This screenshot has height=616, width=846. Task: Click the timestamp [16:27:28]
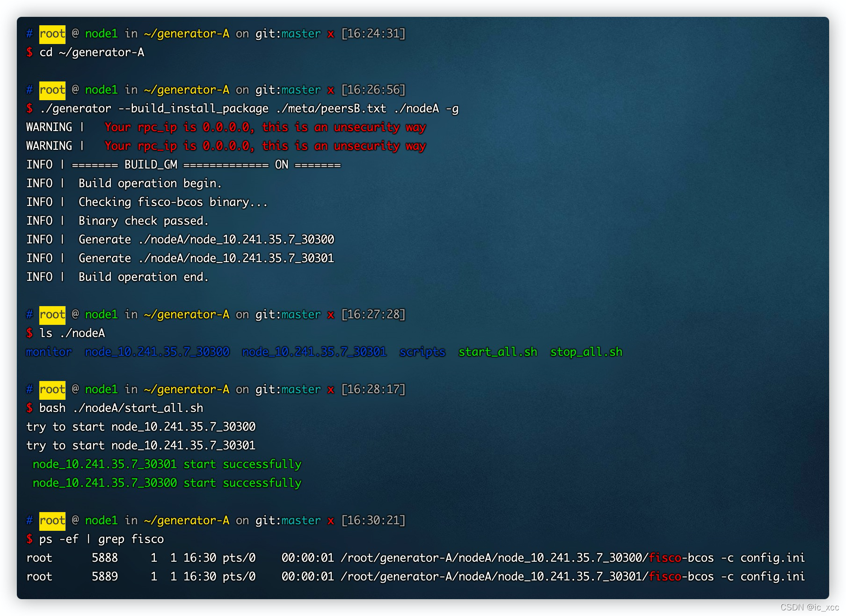pyautogui.click(x=373, y=315)
